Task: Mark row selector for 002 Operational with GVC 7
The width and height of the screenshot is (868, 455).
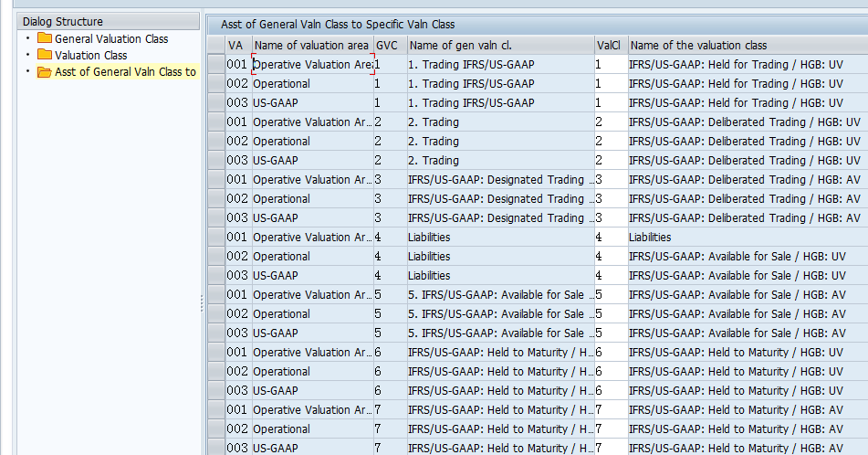Action: [215, 429]
